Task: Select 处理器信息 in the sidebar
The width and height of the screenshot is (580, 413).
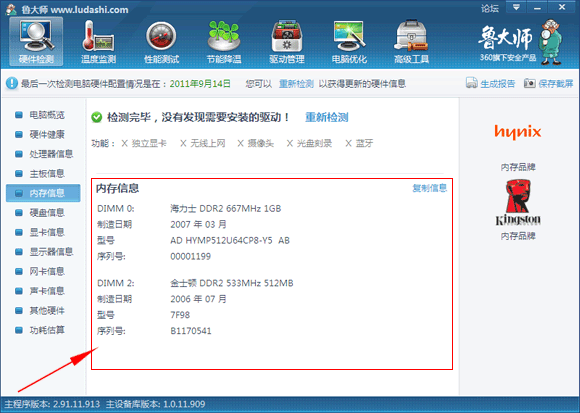Action: click(43, 154)
